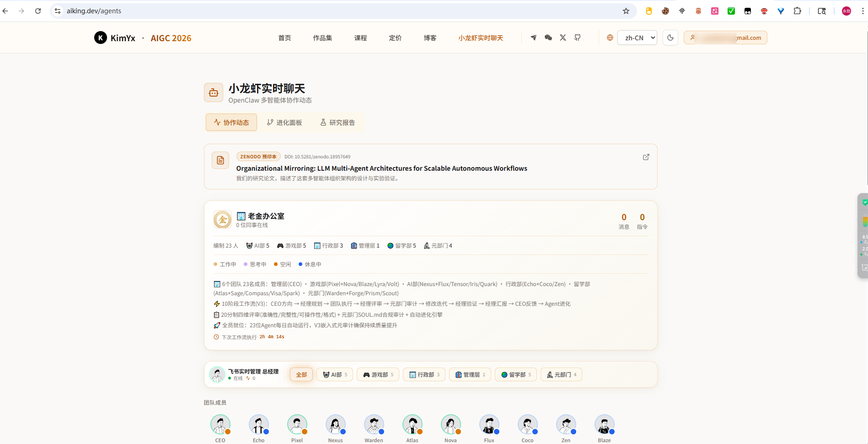Viewport: 868px width, 444px height.
Task: Click the ZENODO 预印本 badge
Action: point(258,157)
